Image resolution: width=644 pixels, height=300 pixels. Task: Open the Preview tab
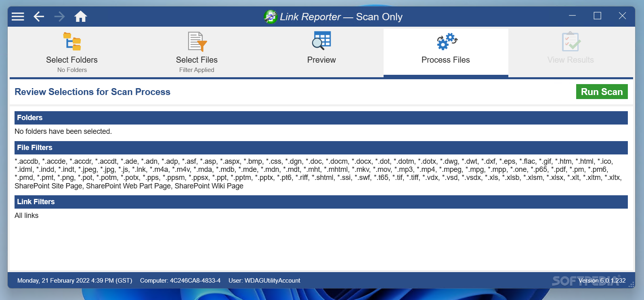pos(321,52)
